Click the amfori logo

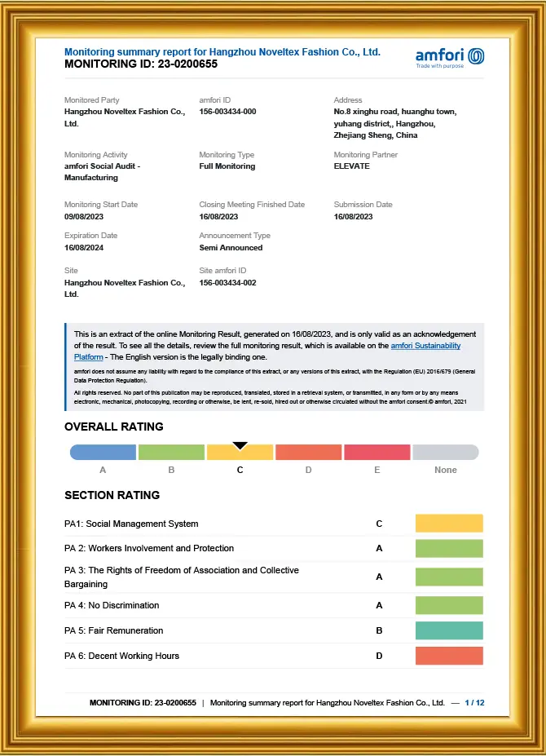[450, 58]
